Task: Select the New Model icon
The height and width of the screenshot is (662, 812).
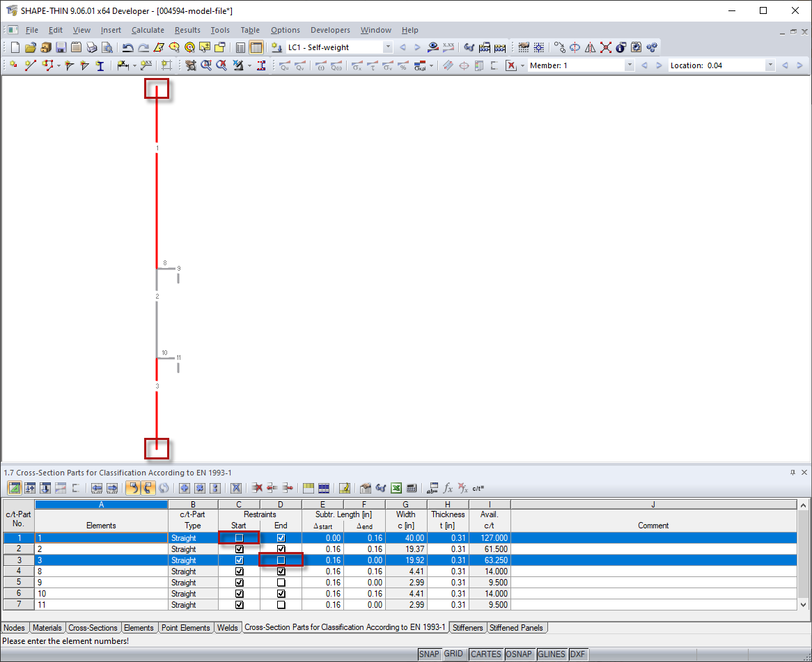Action: (x=14, y=47)
